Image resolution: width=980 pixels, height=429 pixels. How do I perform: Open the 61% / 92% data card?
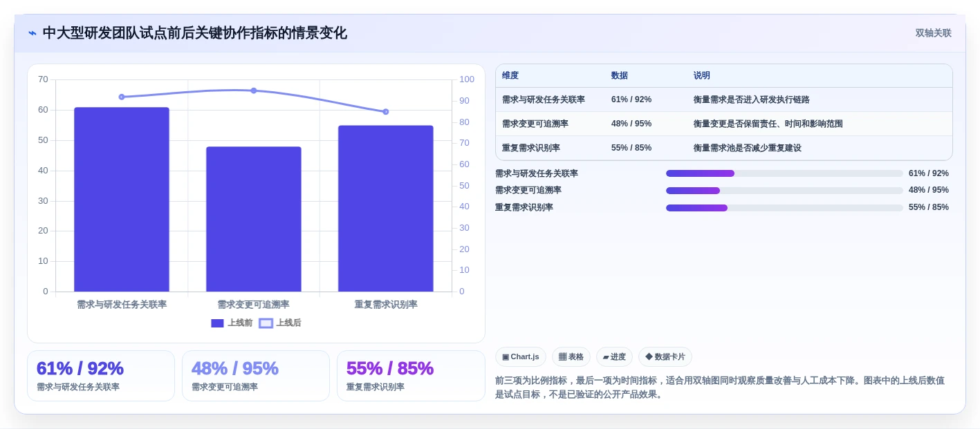101,376
